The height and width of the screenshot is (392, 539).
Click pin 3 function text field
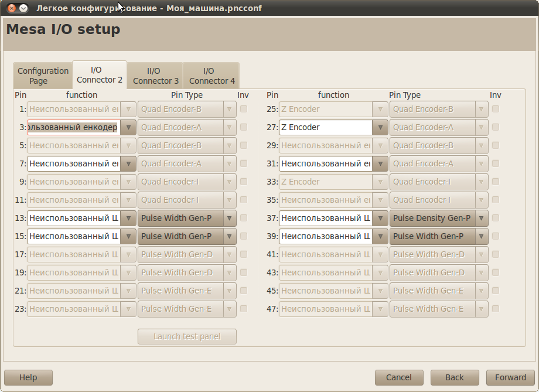[x=74, y=127]
